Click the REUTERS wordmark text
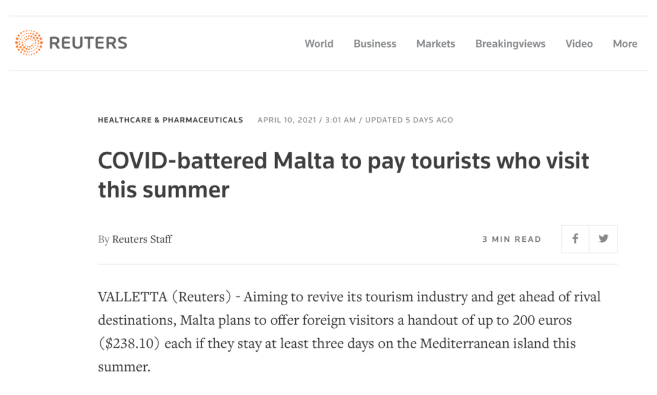Image resolution: width=657 pixels, height=395 pixels. (88, 43)
